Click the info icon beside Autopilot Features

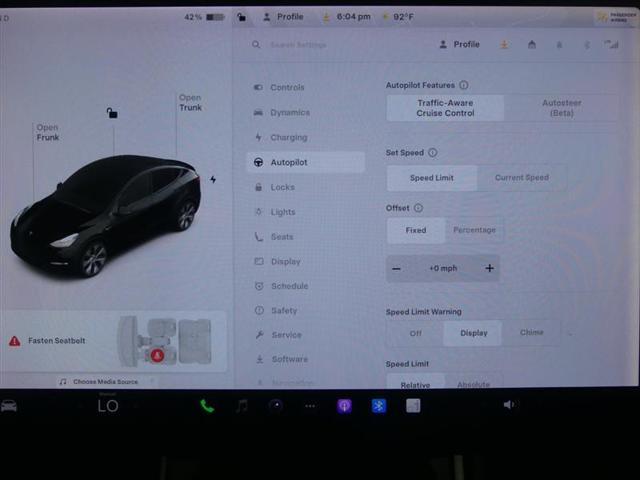[464, 85]
